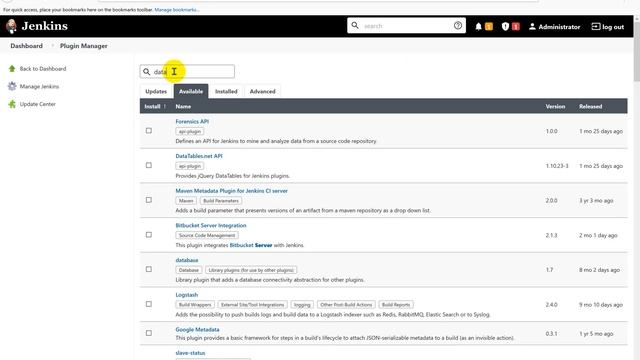Open the DataTables.net API plugin link
This screenshot has height=360, width=640.
click(199, 156)
